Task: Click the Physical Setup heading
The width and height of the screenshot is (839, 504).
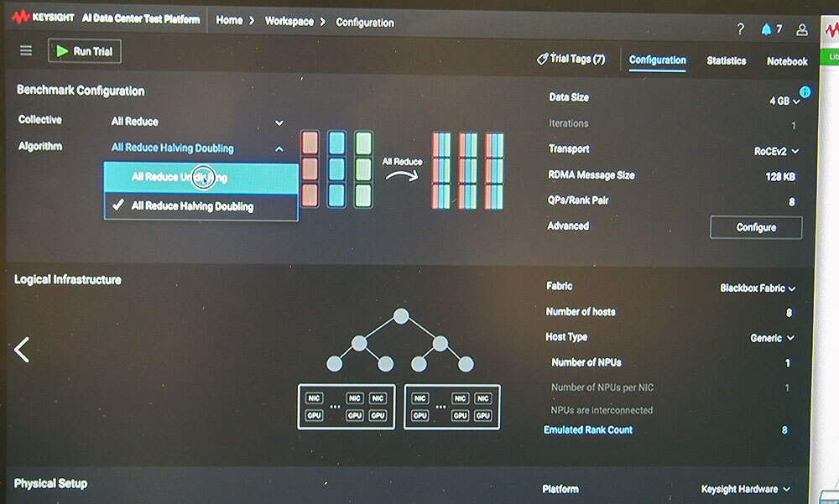Action: 50,484
